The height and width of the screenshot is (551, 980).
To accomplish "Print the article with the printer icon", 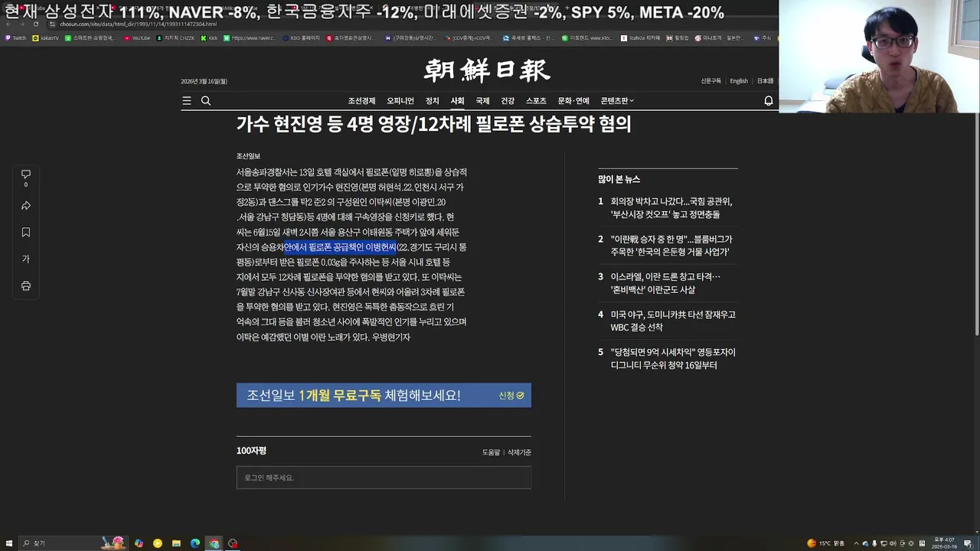I will pos(25,285).
